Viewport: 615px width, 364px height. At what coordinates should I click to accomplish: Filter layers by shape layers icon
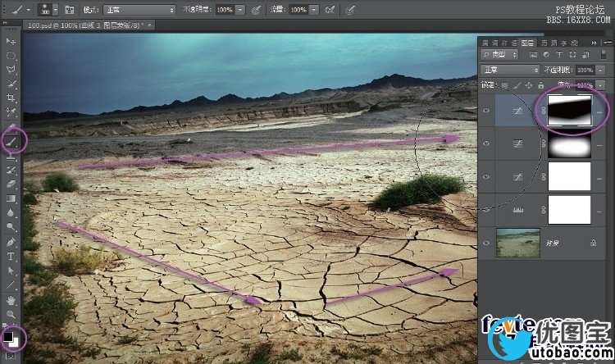pos(572,55)
